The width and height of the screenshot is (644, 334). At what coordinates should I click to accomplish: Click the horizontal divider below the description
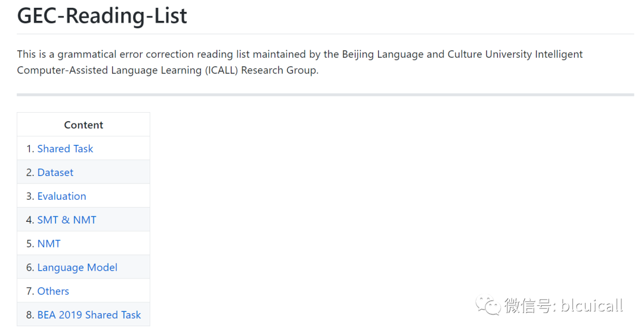tap(325, 94)
